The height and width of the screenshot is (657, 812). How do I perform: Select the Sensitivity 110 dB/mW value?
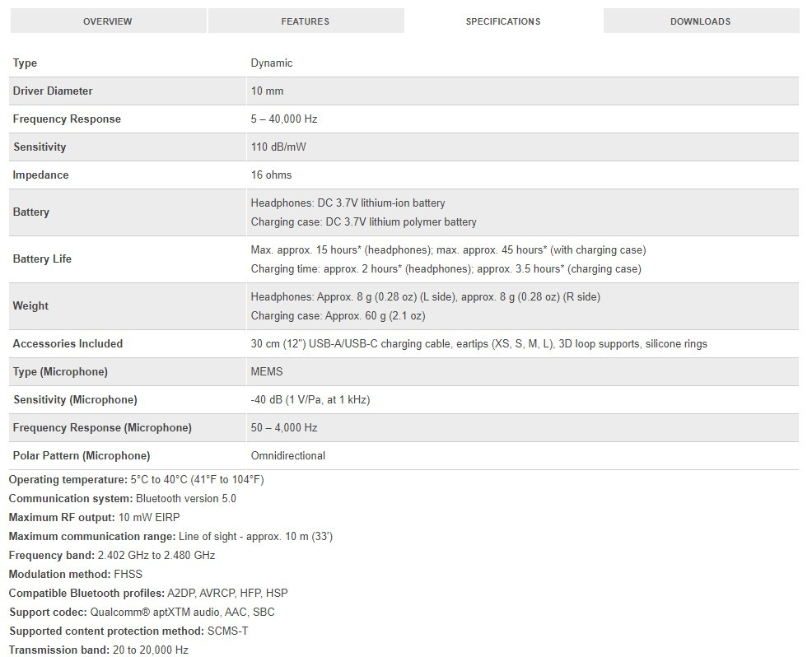pos(273,147)
